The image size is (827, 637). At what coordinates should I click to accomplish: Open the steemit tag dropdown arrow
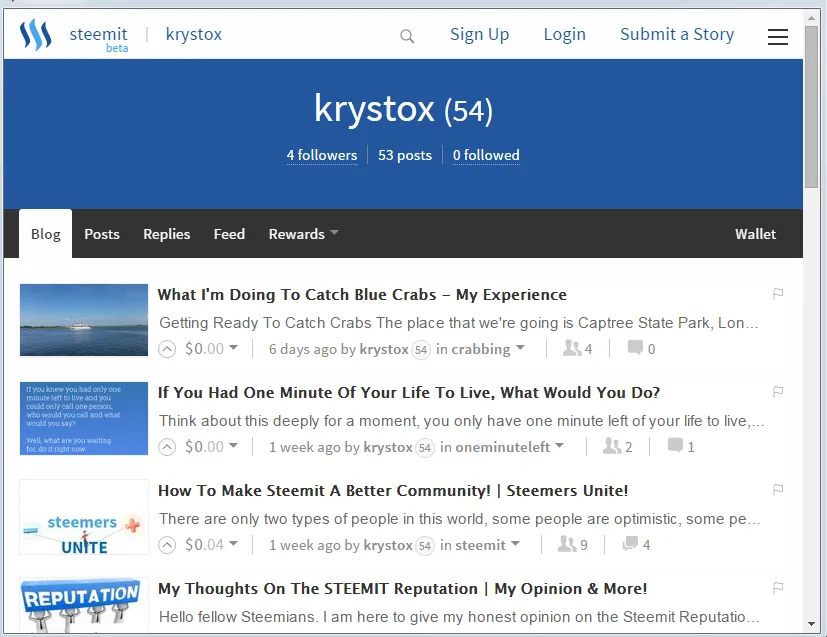tap(515, 543)
